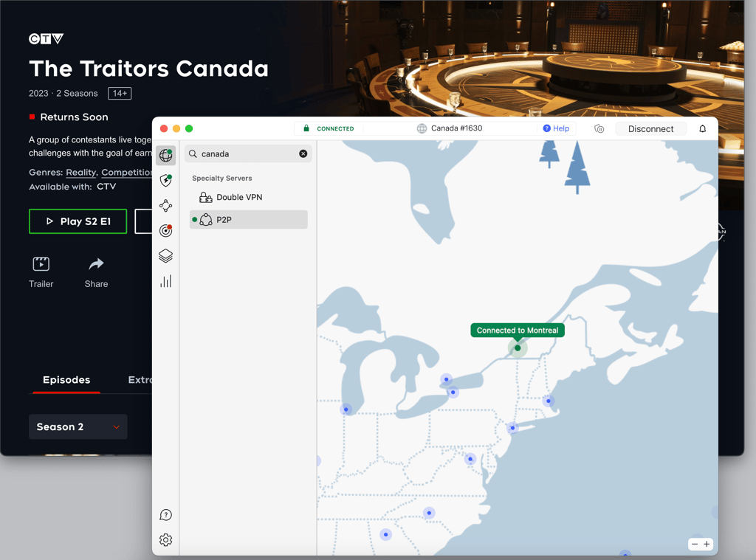756x560 pixels.
Task: Click the server dot near Chicago on map
Action: 346,409
